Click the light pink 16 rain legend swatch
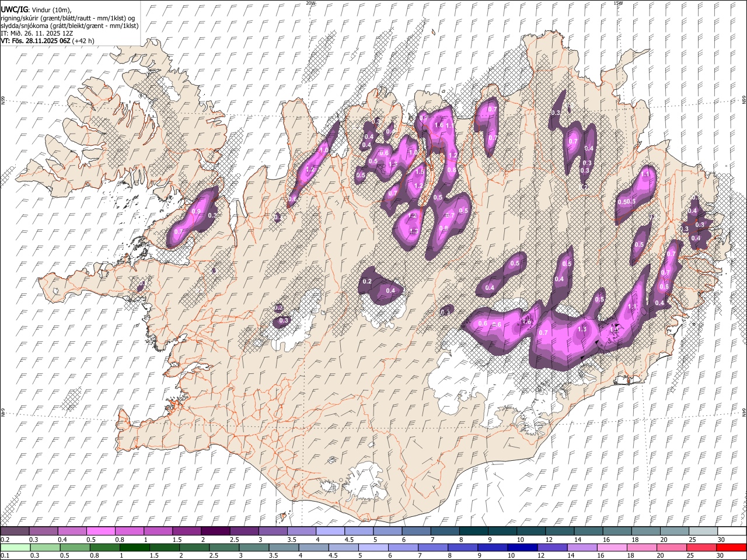 coord(611,548)
